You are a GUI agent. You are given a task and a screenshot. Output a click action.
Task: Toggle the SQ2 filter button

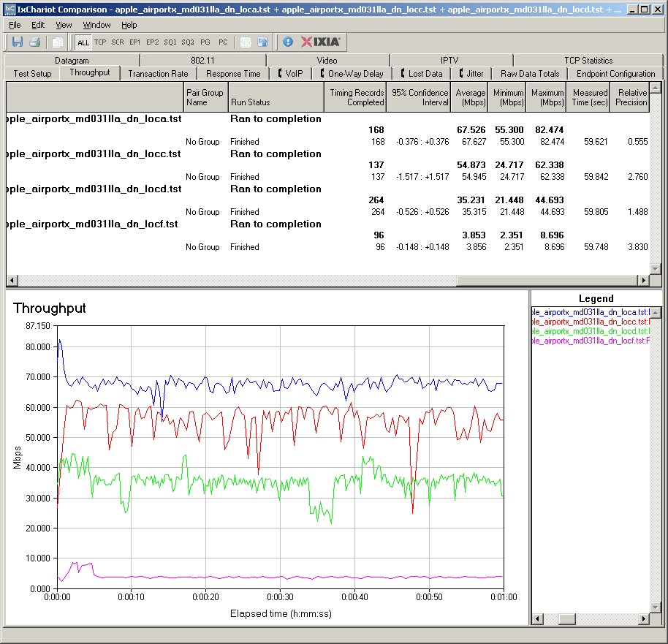188,42
